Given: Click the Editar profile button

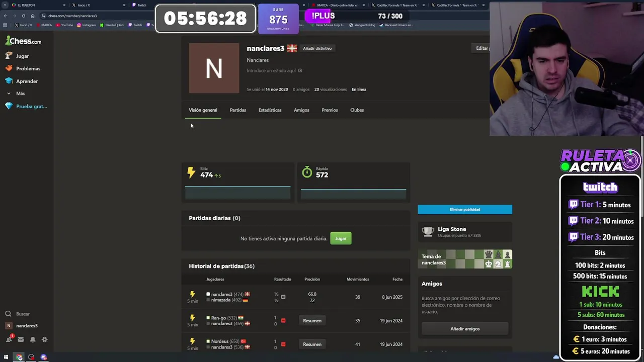Looking at the screenshot, I should click(x=482, y=48).
